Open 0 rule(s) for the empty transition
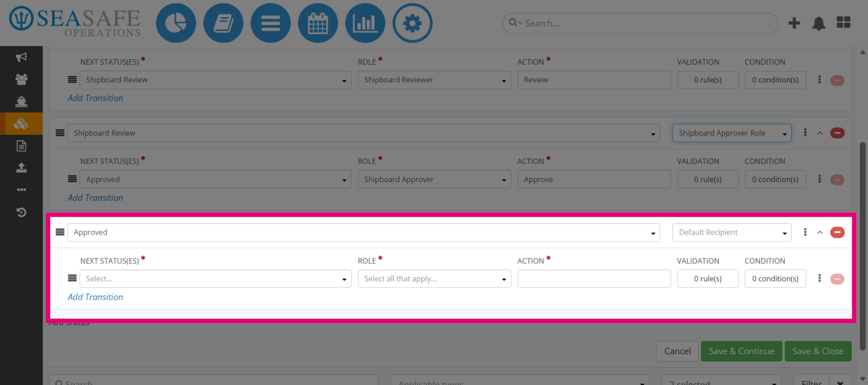 (x=708, y=279)
